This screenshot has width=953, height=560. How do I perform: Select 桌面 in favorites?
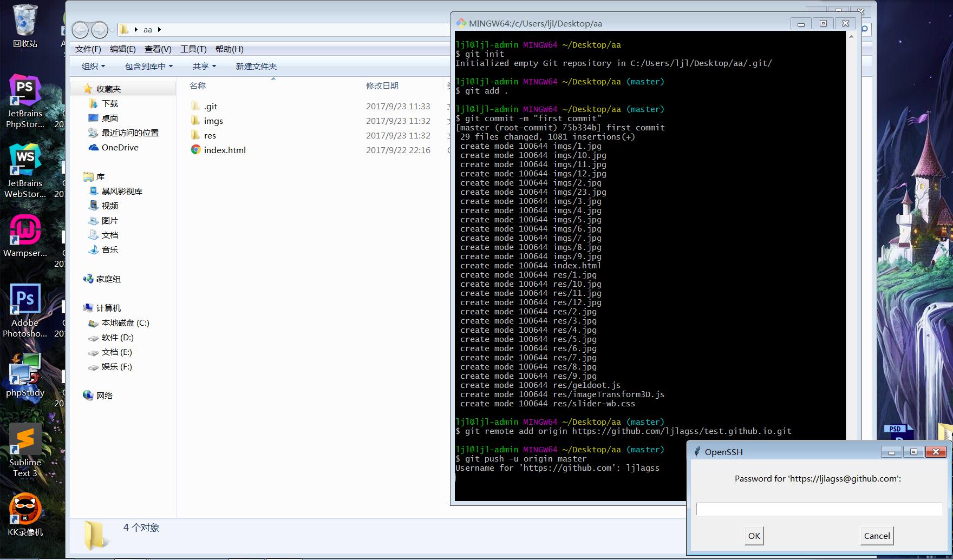[110, 118]
